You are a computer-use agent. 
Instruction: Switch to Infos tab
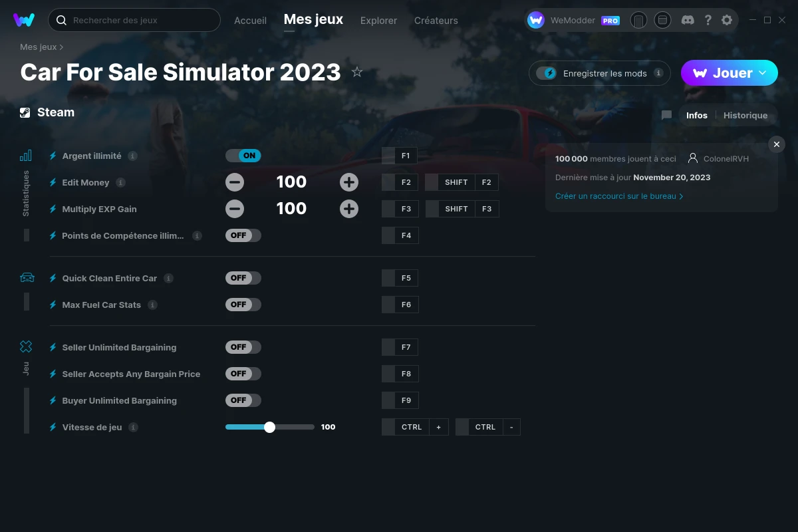tap(697, 115)
